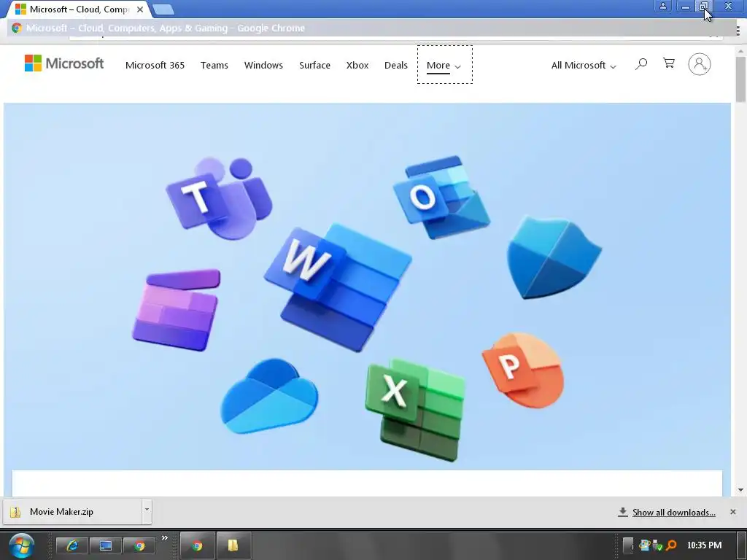This screenshot has width=747, height=560.
Task: Switch to running Chrome taskbar button
Action: pyautogui.click(x=197, y=545)
